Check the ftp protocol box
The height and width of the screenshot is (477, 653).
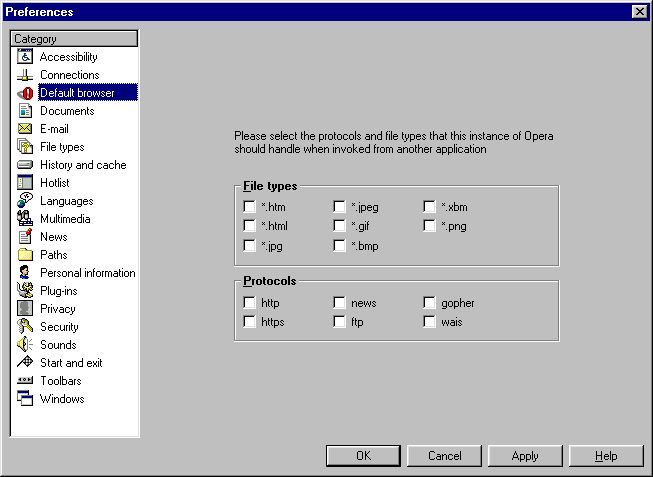[339, 322]
